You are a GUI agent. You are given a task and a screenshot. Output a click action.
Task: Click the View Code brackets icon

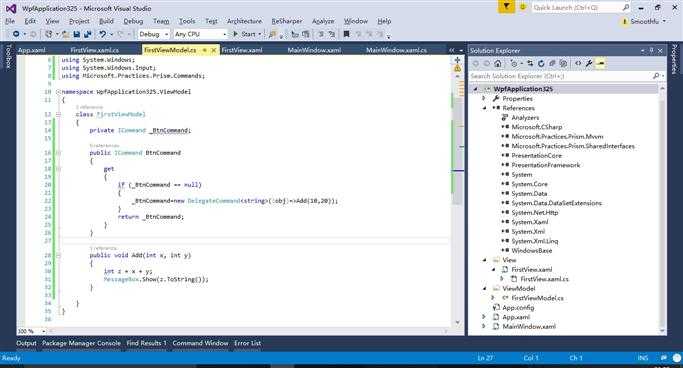(x=578, y=64)
